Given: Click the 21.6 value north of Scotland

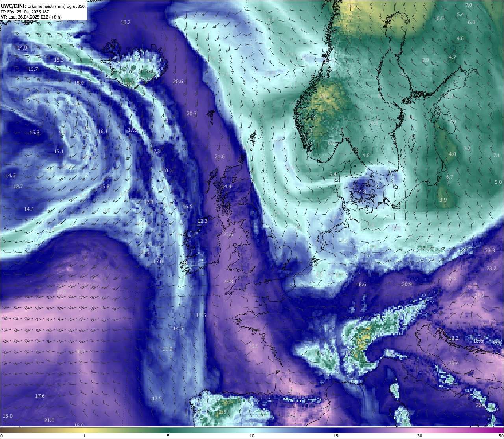Looking at the screenshot, I should (220, 157).
